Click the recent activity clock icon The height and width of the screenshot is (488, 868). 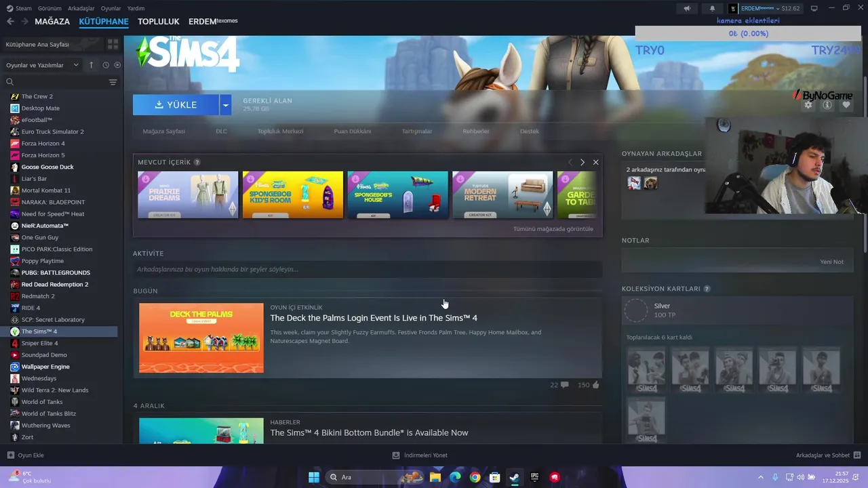(106, 65)
